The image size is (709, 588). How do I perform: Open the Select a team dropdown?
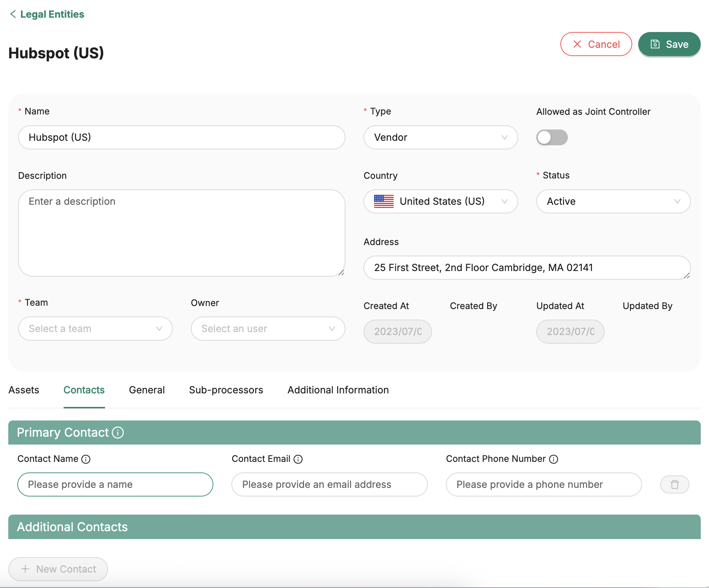point(95,329)
